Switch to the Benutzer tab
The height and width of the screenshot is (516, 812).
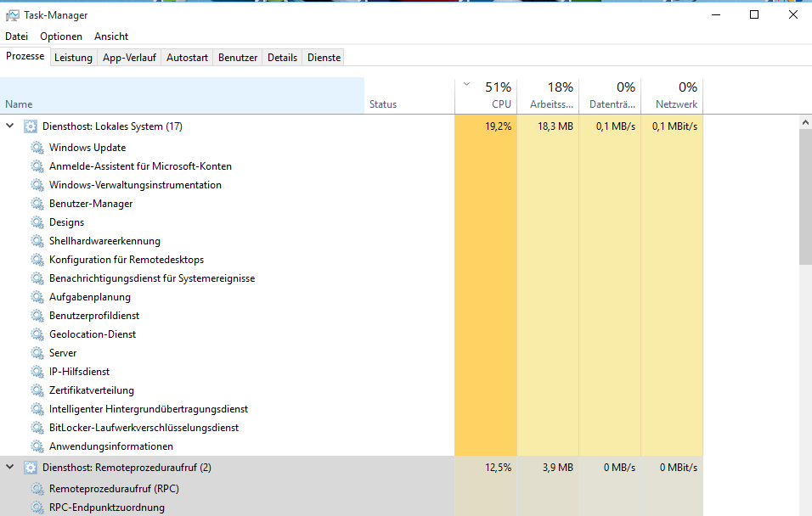238,58
